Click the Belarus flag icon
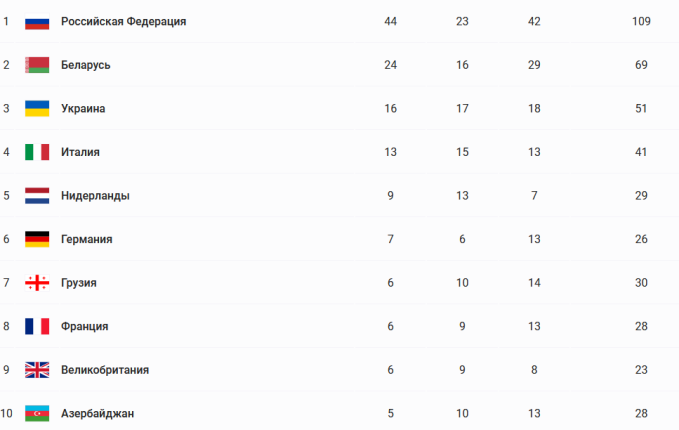Image resolution: width=679 pixels, height=430 pixels. [37, 65]
